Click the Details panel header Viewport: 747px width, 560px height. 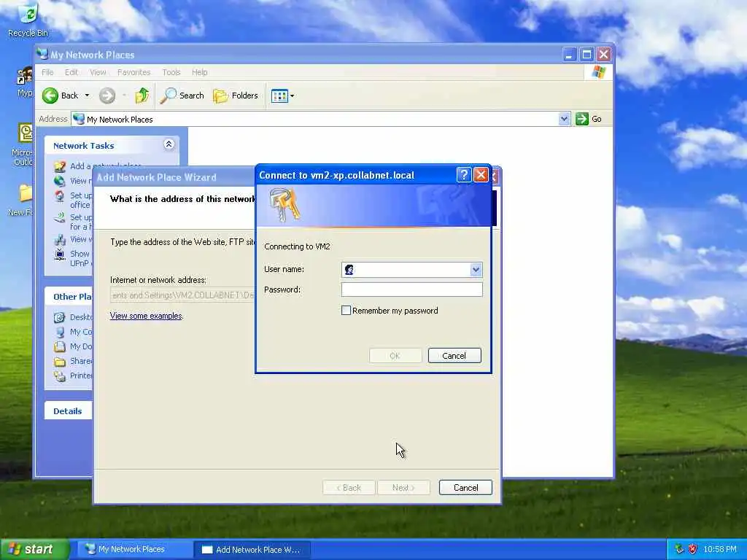(68, 411)
